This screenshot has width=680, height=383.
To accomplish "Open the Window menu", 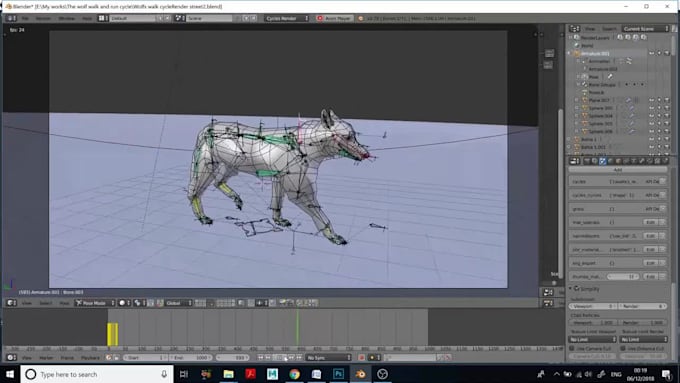I will pyautogui.click(x=66, y=18).
